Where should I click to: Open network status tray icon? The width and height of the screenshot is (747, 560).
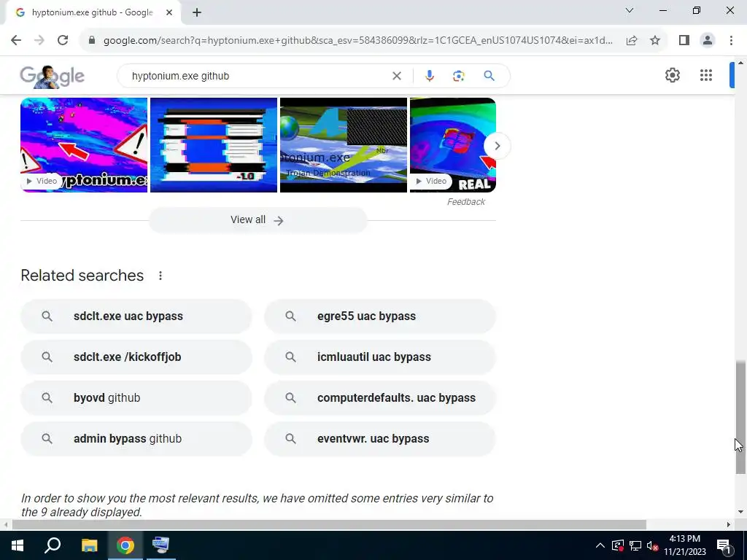coord(635,545)
